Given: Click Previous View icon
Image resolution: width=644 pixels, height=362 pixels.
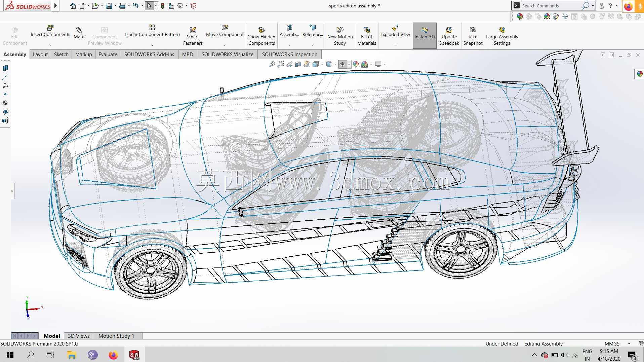Looking at the screenshot, I should (289, 64).
